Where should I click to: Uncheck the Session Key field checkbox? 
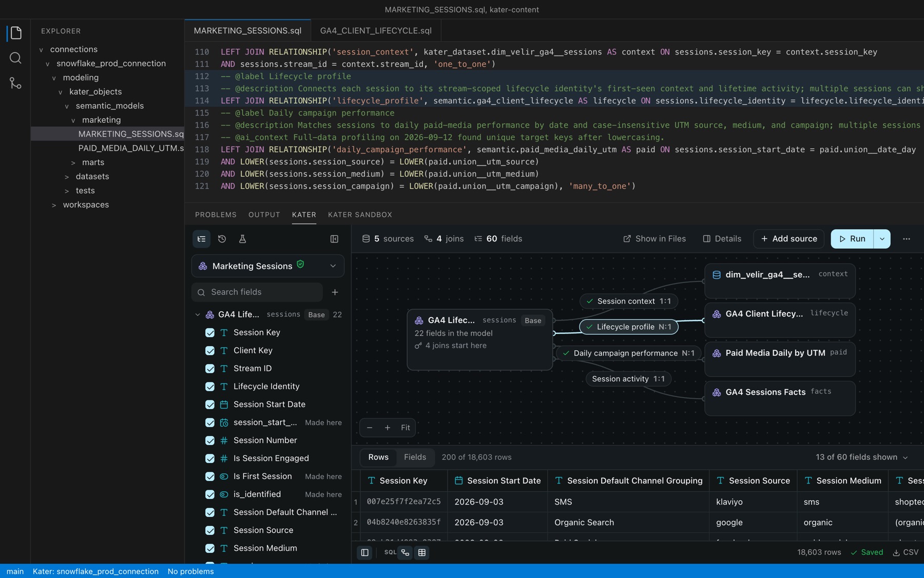pyautogui.click(x=210, y=333)
